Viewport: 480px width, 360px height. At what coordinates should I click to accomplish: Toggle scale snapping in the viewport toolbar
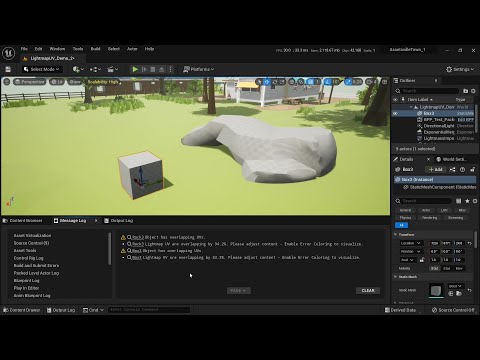pos(349,82)
